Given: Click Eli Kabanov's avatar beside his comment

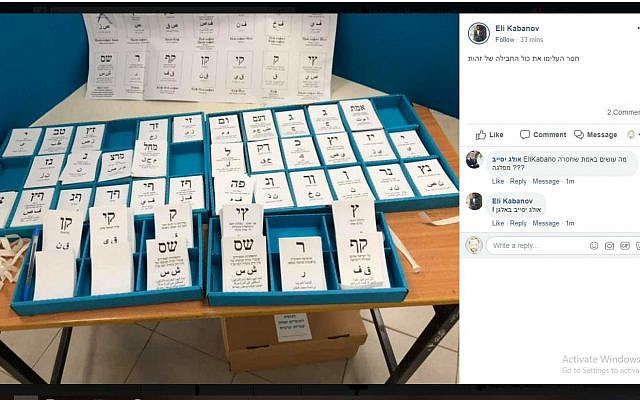Looking at the screenshot, I should (x=474, y=201).
